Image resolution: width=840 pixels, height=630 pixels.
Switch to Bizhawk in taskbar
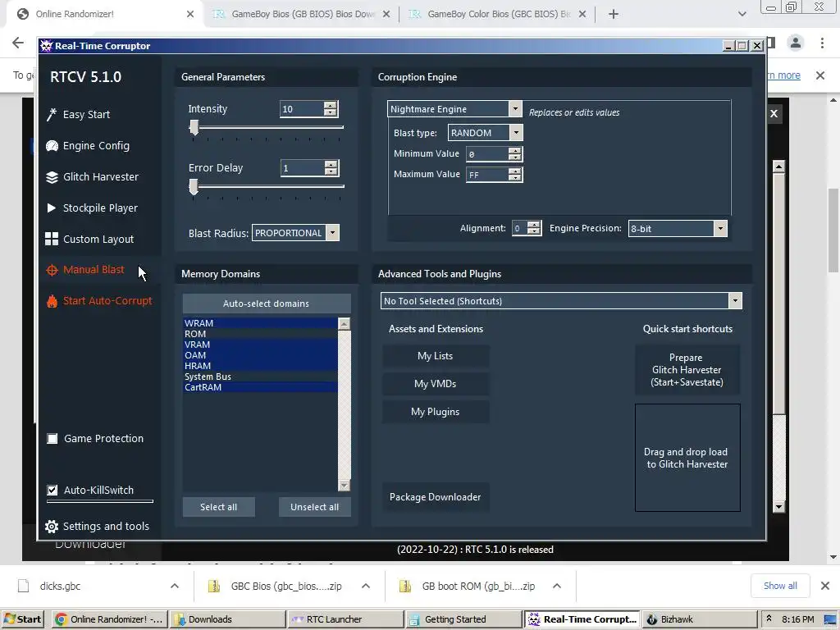click(x=699, y=619)
